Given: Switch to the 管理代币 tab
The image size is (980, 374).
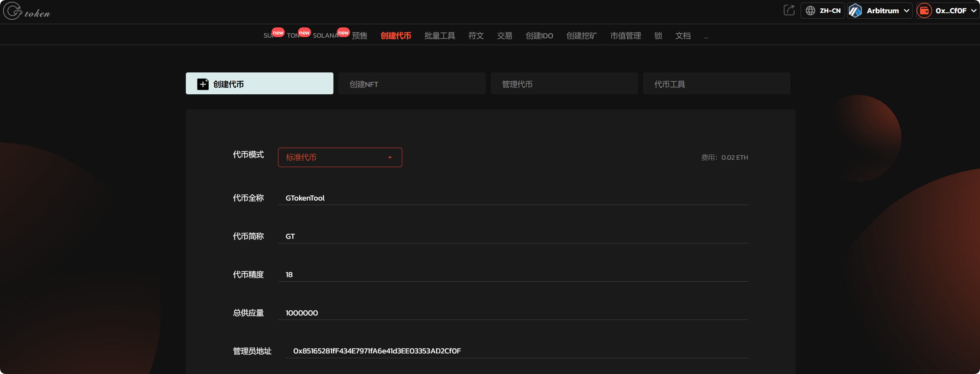Looking at the screenshot, I should coord(564,84).
